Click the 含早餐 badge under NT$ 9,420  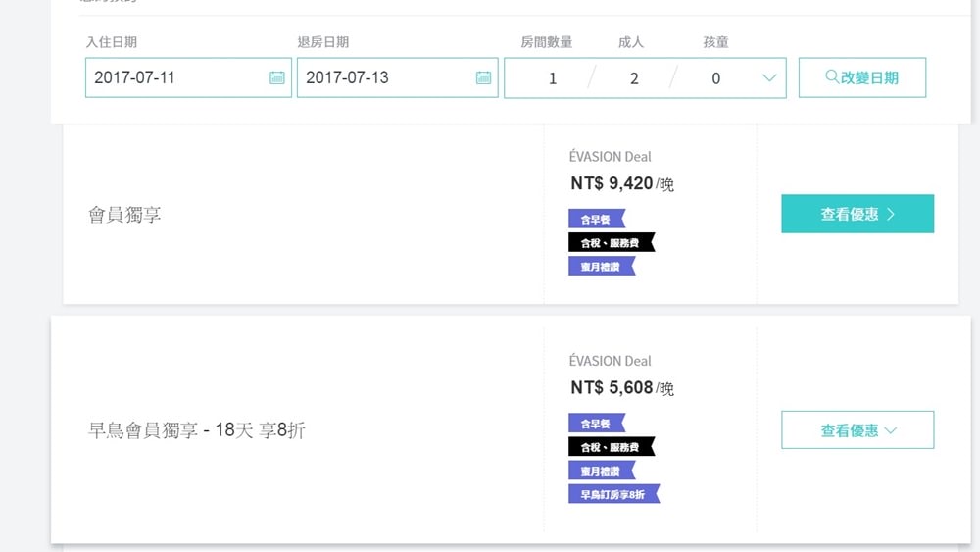coord(596,219)
